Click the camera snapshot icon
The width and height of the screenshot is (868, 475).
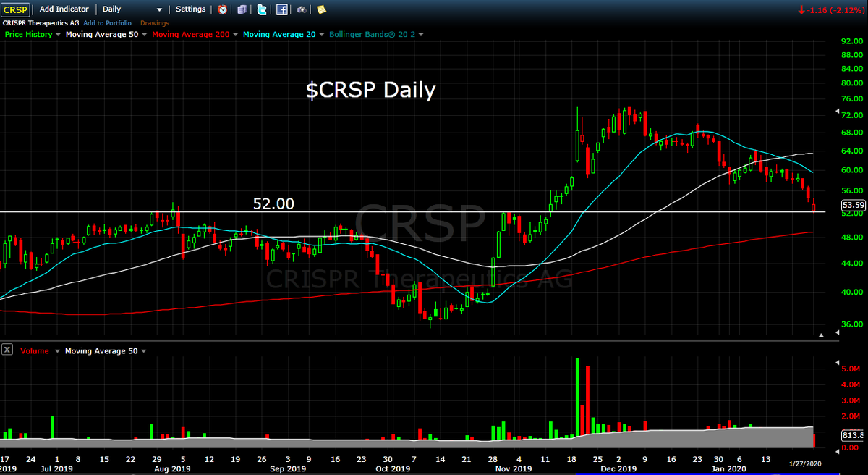click(x=302, y=9)
